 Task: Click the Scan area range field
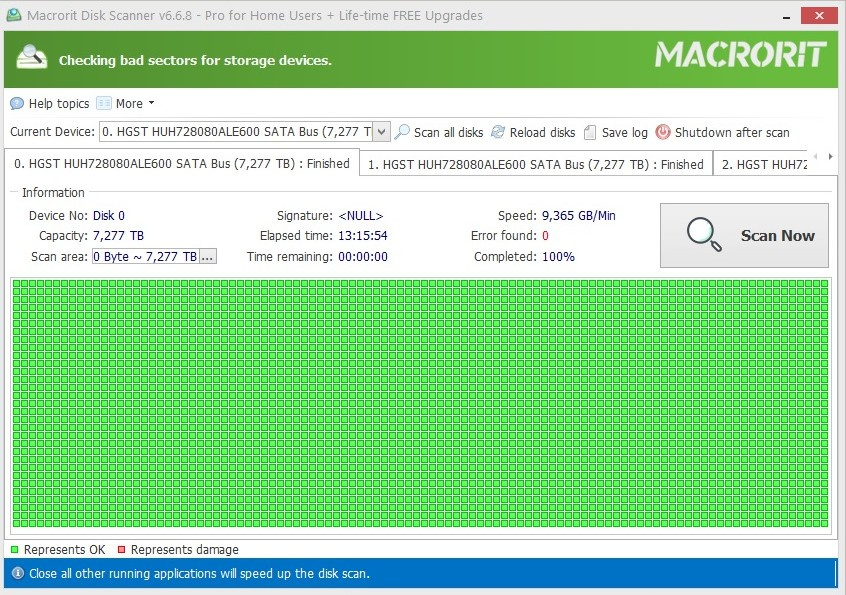[146, 256]
